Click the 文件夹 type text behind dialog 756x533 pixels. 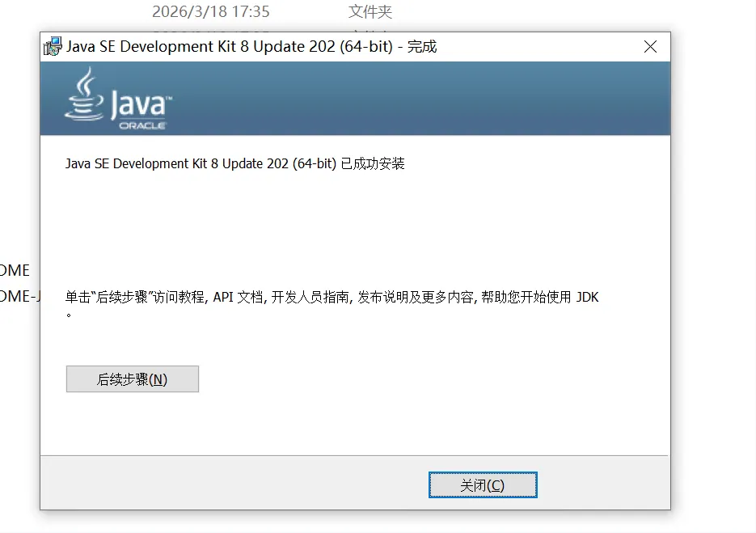[370, 11]
